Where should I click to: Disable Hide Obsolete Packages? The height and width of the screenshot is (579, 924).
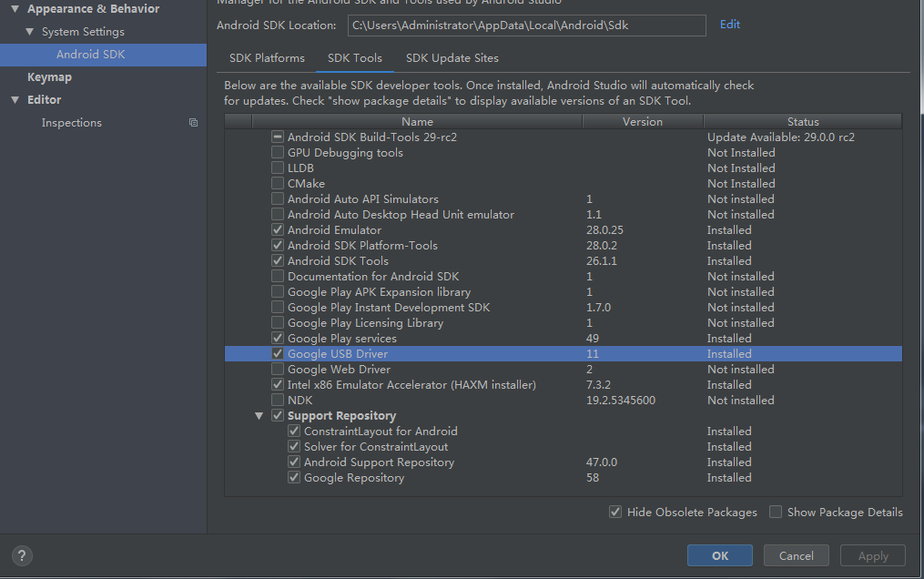pos(616,512)
